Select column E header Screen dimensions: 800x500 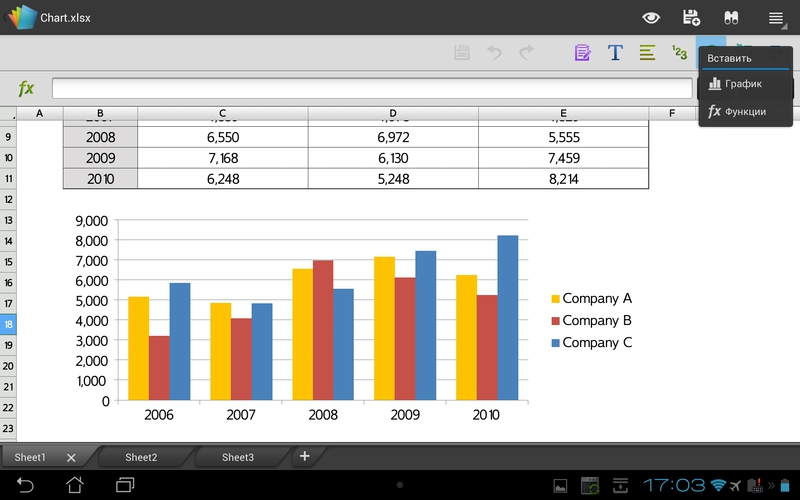click(563, 113)
